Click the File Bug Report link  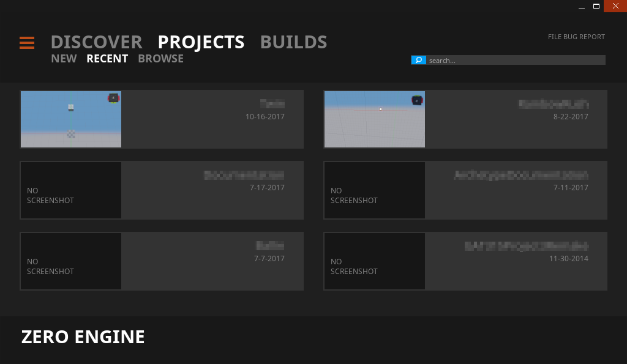[x=576, y=37]
